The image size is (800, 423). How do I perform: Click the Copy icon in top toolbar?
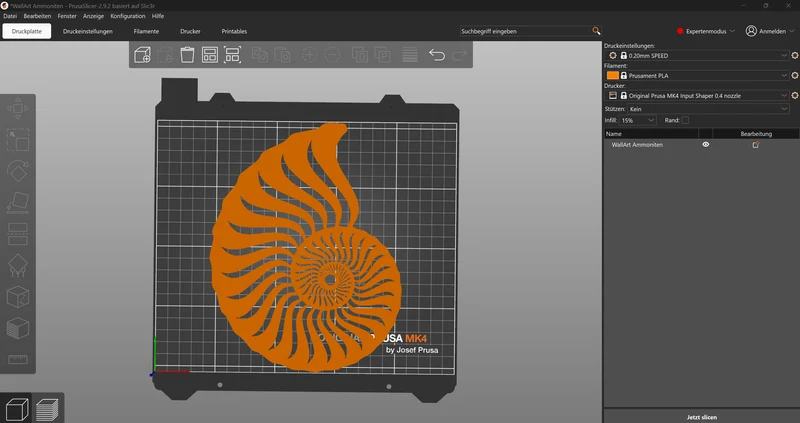click(x=260, y=55)
